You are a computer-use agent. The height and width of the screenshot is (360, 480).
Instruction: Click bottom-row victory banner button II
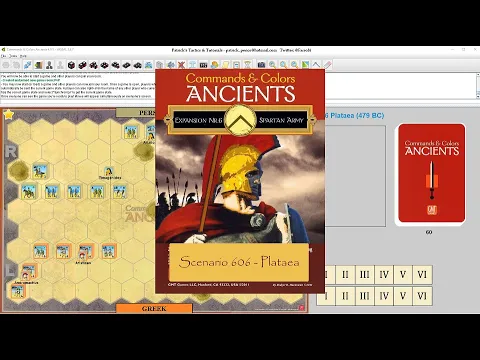pos(345,296)
